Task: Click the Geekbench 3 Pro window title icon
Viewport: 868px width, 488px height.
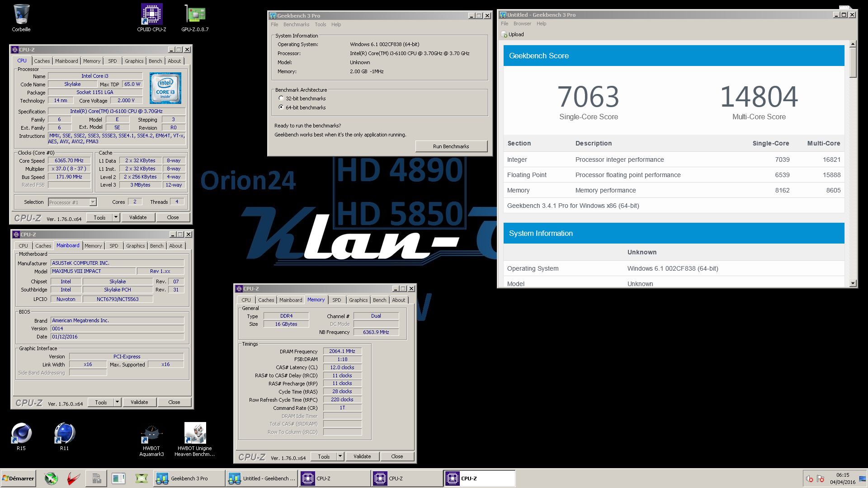Action: tap(273, 16)
